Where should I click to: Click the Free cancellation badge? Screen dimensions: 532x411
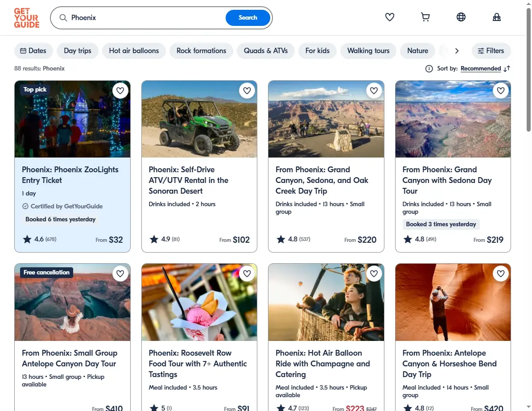[x=46, y=273]
